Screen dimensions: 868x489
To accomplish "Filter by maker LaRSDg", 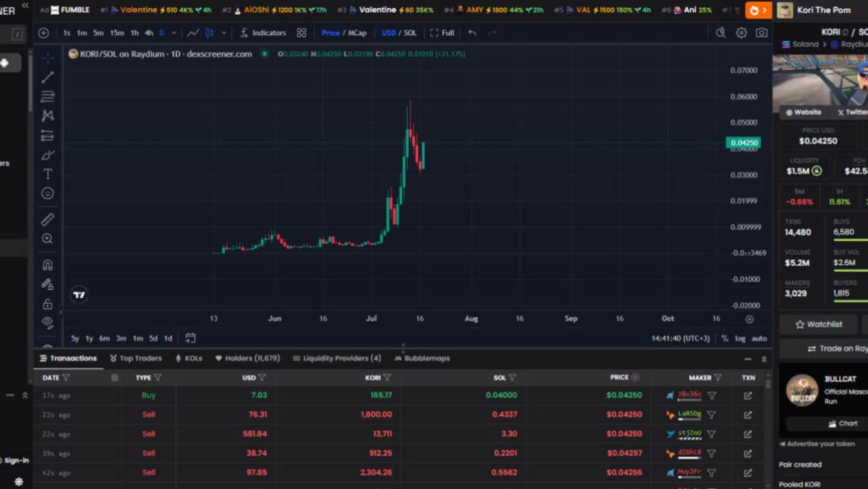I will (712, 415).
